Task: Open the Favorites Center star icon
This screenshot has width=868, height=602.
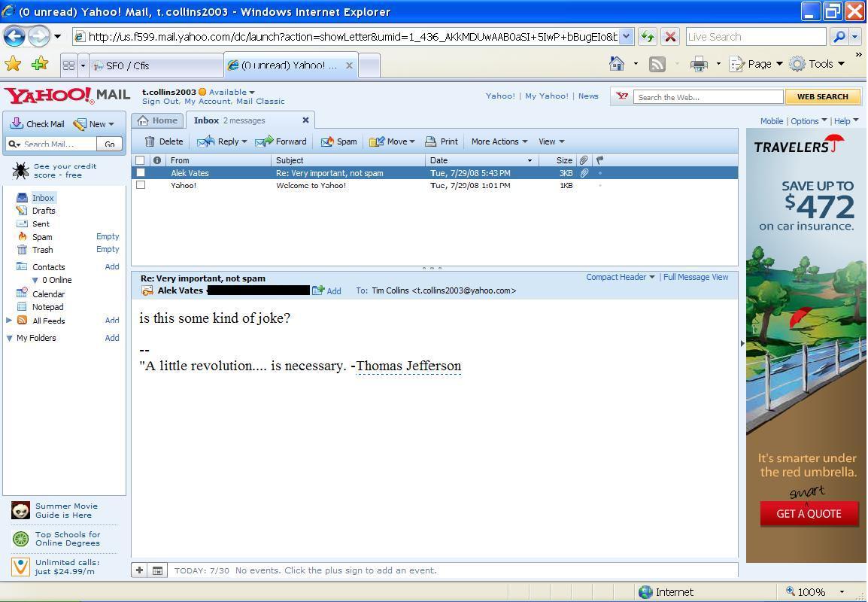Action: pos(13,65)
